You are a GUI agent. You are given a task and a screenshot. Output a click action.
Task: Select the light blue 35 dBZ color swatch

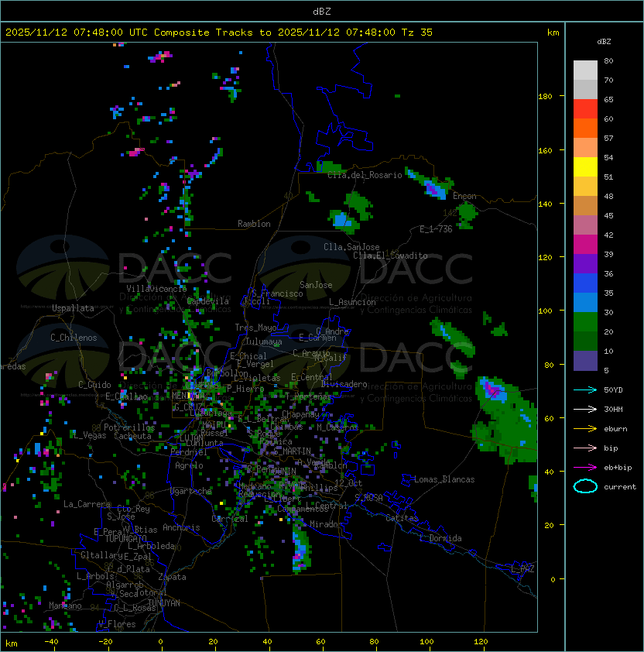point(585,303)
